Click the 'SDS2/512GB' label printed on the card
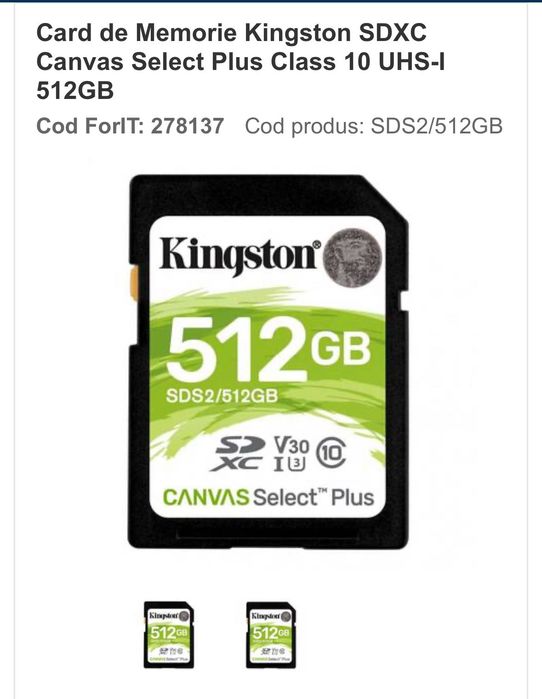 pos(222,395)
